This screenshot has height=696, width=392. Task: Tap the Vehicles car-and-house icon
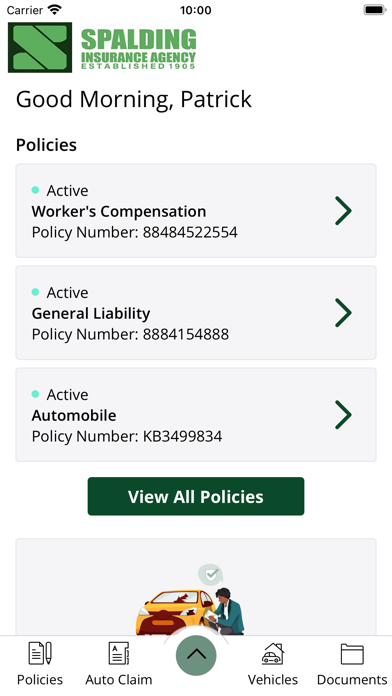click(x=273, y=653)
